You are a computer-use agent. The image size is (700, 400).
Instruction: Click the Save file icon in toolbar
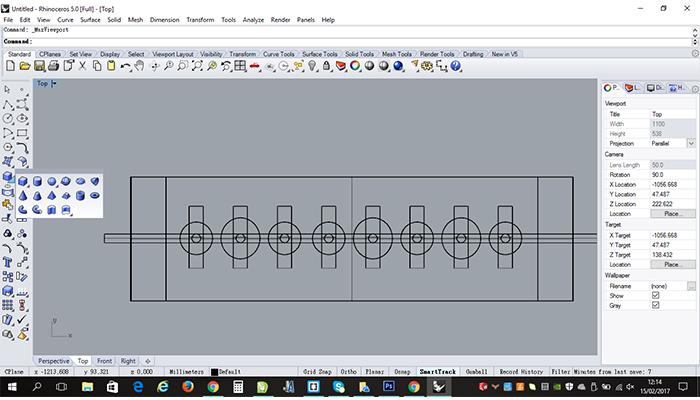point(39,66)
